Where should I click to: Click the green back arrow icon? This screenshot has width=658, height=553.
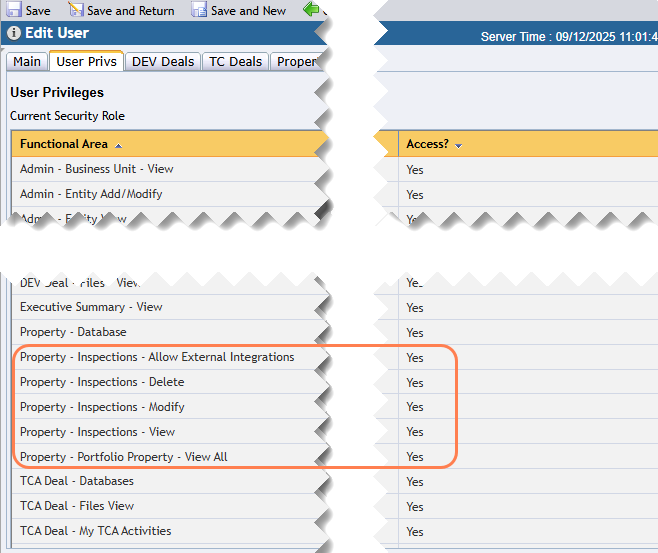(x=311, y=10)
